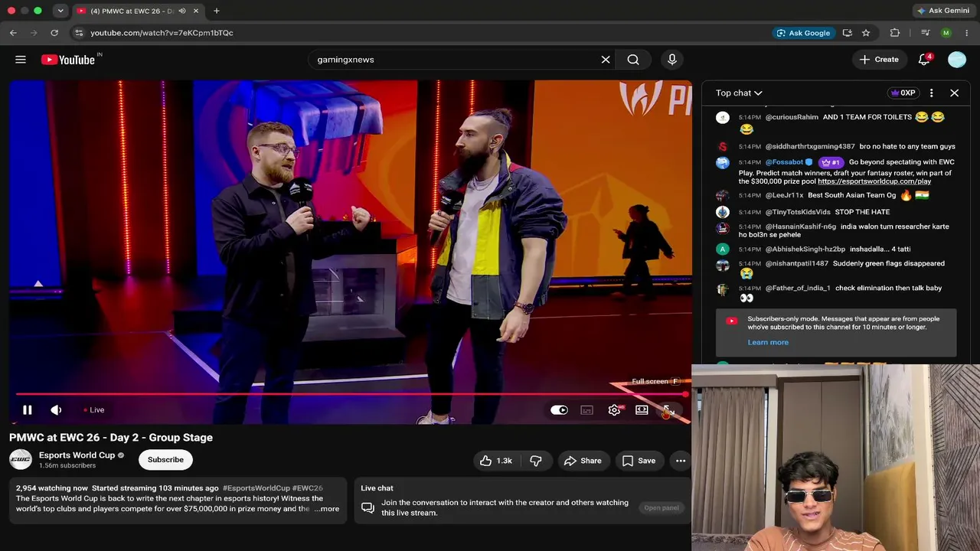Click the address bar URL

coord(162,33)
